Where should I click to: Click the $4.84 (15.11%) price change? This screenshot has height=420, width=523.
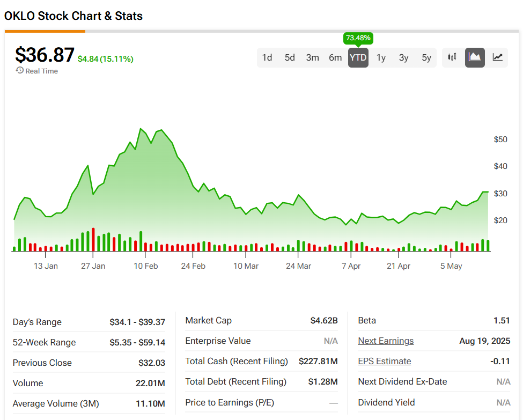(105, 59)
